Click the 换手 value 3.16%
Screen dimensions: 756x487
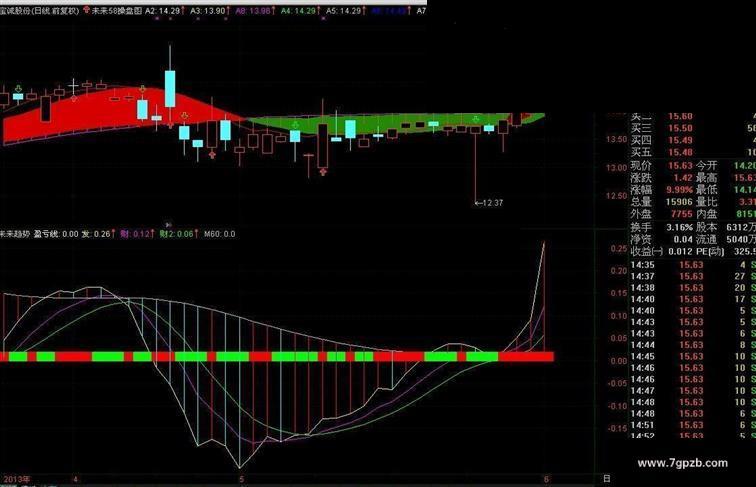(x=679, y=227)
